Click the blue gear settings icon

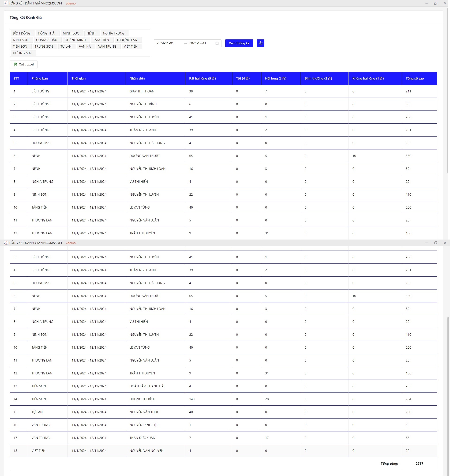point(260,43)
